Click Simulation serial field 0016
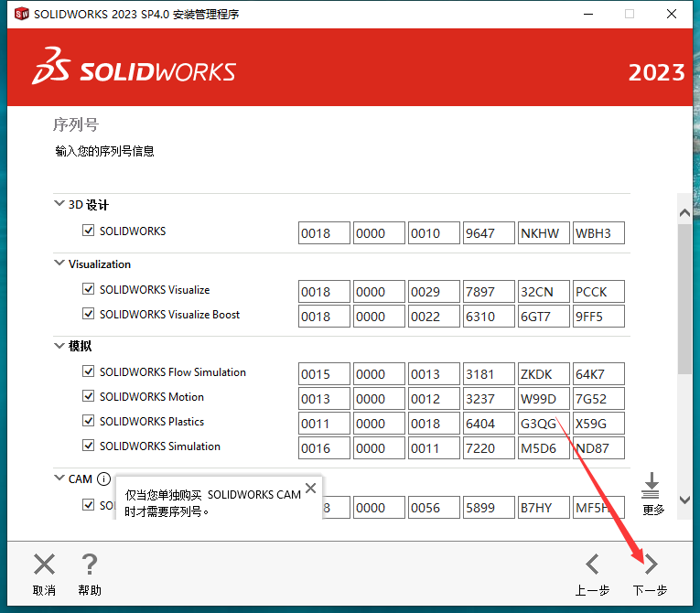Screen dimensions: 700x613 click(324, 447)
